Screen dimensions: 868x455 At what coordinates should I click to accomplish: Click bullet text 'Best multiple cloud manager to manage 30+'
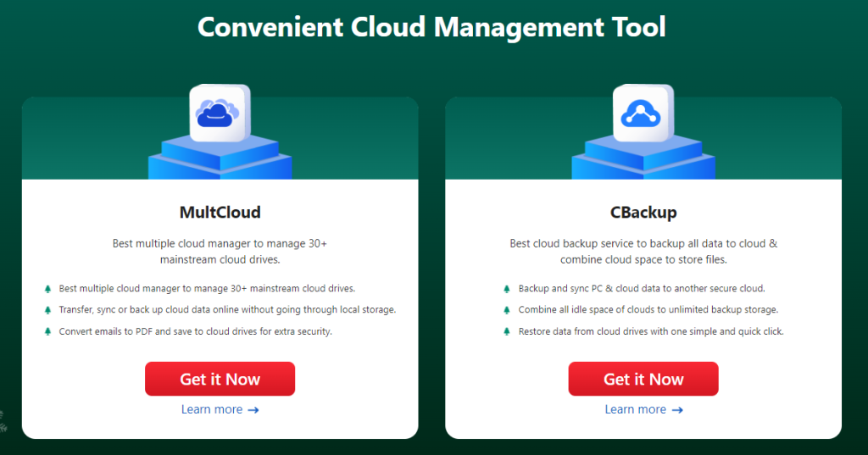[x=153, y=288]
